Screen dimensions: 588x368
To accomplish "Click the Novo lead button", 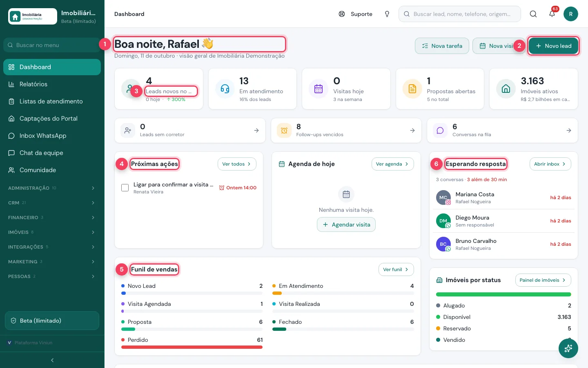I will [x=553, y=46].
